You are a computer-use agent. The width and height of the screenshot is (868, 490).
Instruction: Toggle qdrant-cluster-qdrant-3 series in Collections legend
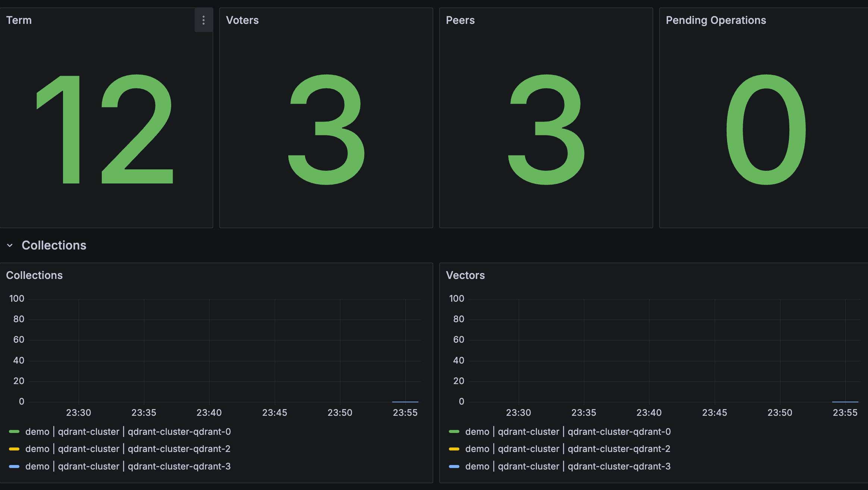tap(128, 466)
